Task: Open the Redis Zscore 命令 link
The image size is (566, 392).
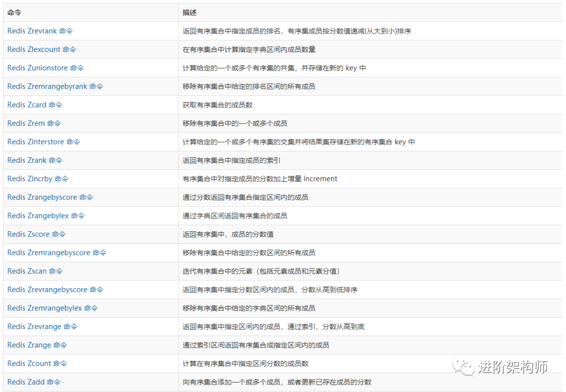Action: tap(37, 234)
